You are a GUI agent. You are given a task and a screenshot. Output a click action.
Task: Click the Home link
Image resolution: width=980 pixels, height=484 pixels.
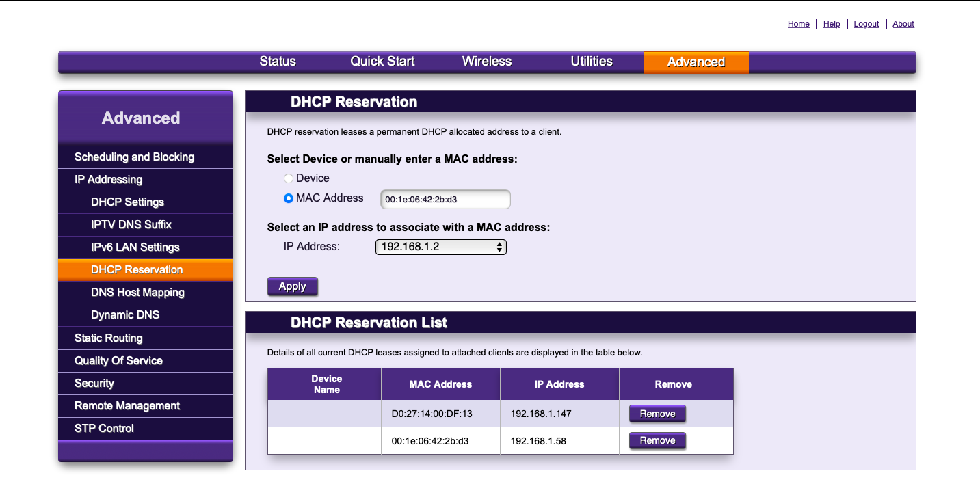coord(798,24)
